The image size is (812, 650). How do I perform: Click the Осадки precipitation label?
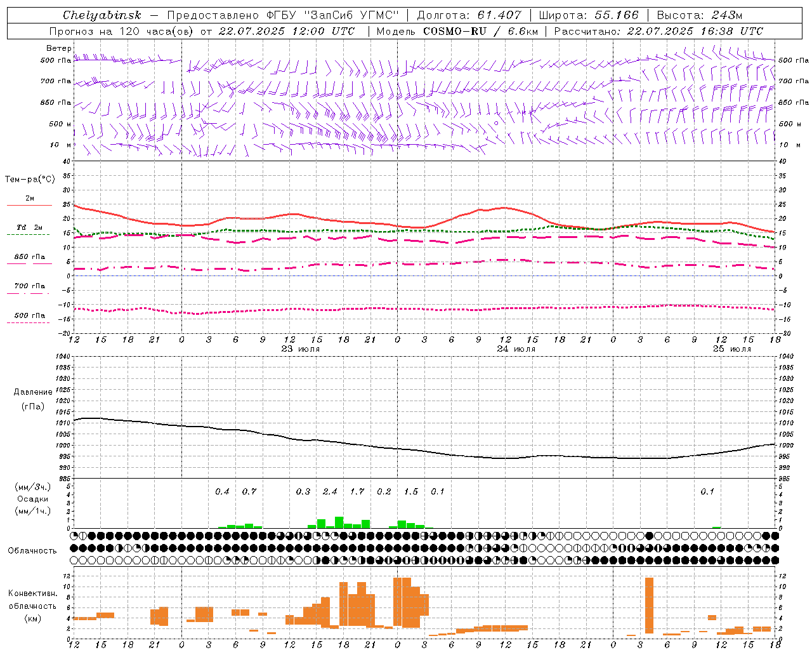pos(33,499)
